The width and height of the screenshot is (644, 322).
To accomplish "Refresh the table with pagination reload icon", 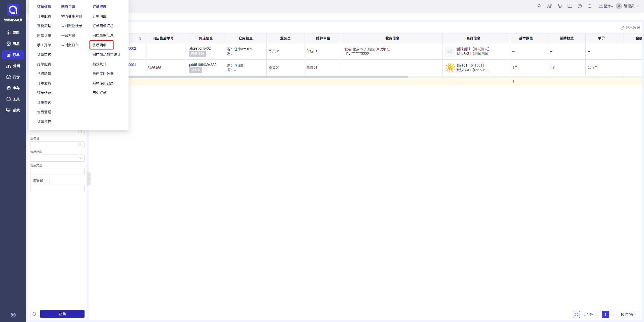I will (576, 314).
